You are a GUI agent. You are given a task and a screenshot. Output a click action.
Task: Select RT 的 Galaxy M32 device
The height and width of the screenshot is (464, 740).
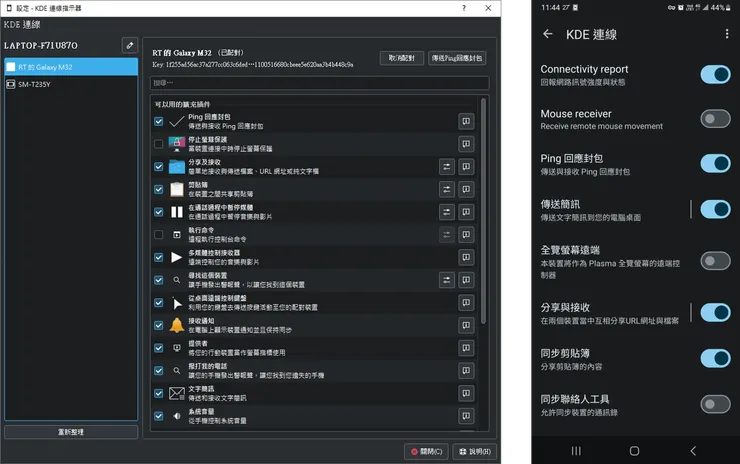71,67
